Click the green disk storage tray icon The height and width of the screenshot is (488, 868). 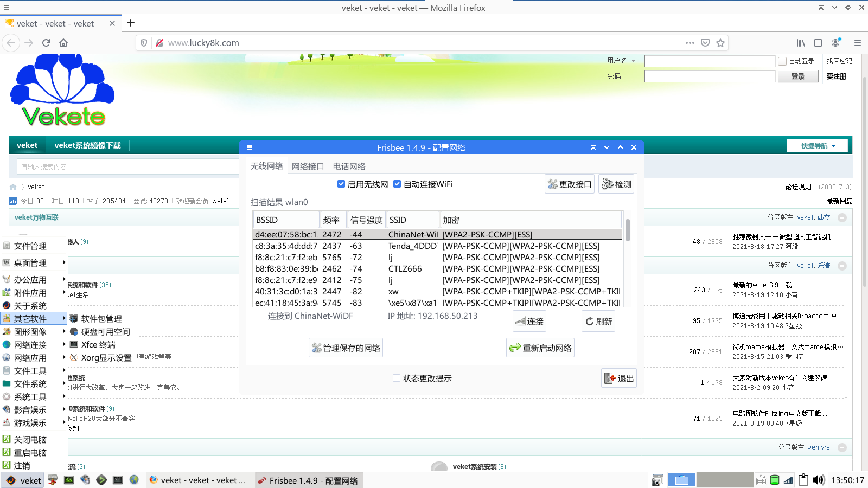click(775, 480)
